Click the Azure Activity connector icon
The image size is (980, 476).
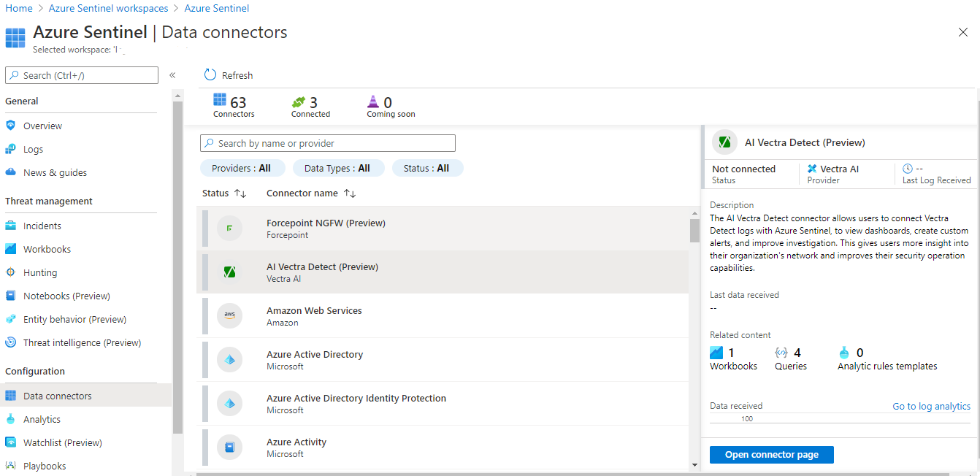[229, 448]
